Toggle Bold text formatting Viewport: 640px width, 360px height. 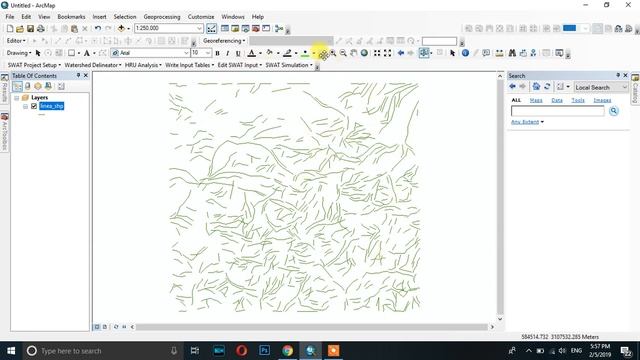coord(217,53)
